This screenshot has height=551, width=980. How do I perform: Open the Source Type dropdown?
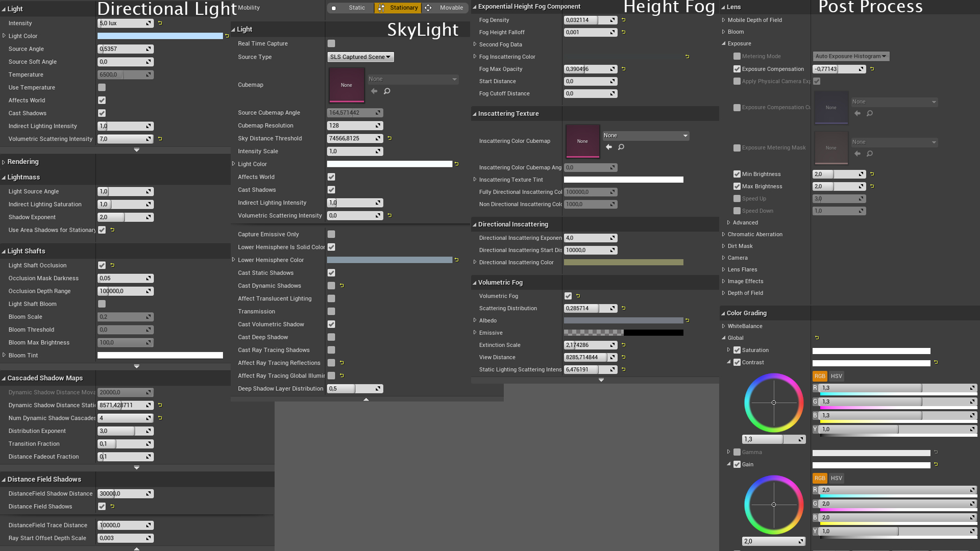pyautogui.click(x=360, y=57)
